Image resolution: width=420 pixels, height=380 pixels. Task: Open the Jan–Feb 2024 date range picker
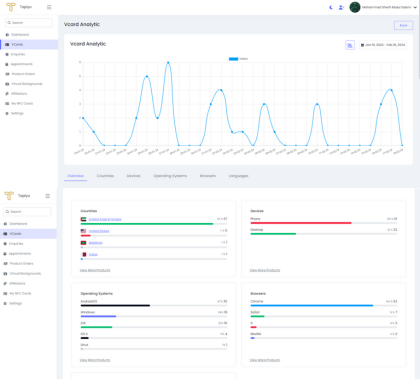(x=383, y=45)
